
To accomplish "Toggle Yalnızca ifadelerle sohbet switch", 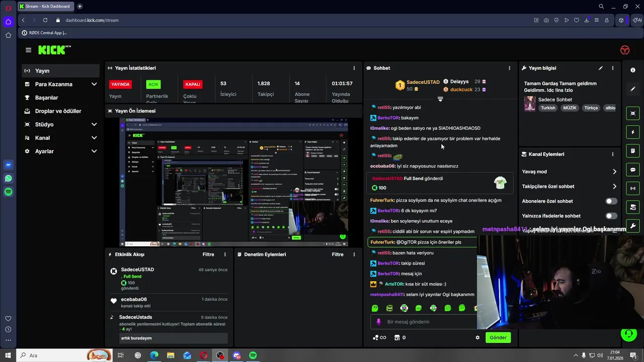I will point(611,216).
